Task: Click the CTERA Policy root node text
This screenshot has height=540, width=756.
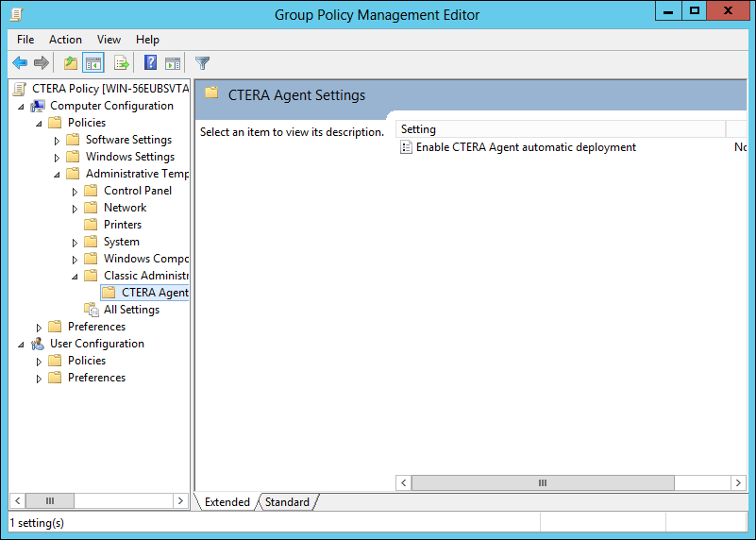Action: (110, 89)
